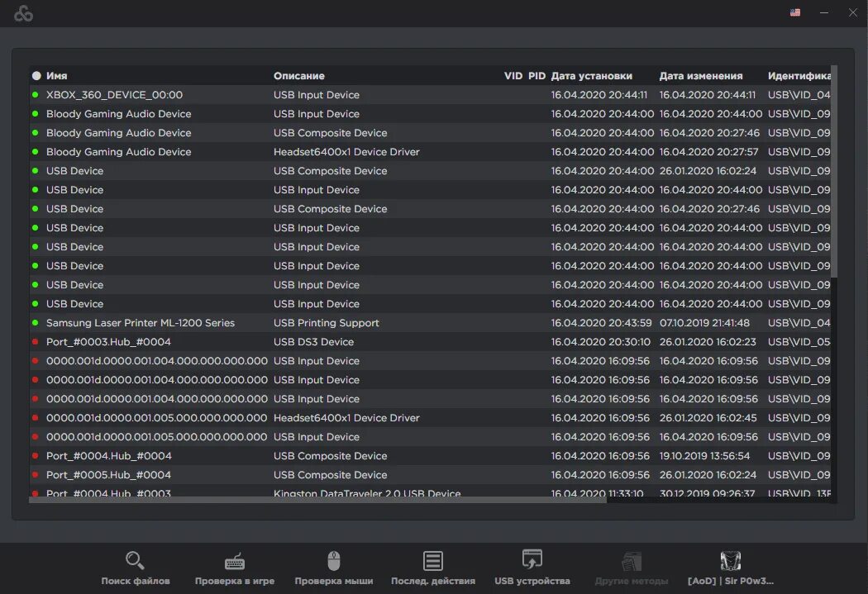The width and height of the screenshot is (868, 594).
Task: Open the [AoD] | Sir P0w3... profile avatar
Action: pyautogui.click(x=730, y=560)
